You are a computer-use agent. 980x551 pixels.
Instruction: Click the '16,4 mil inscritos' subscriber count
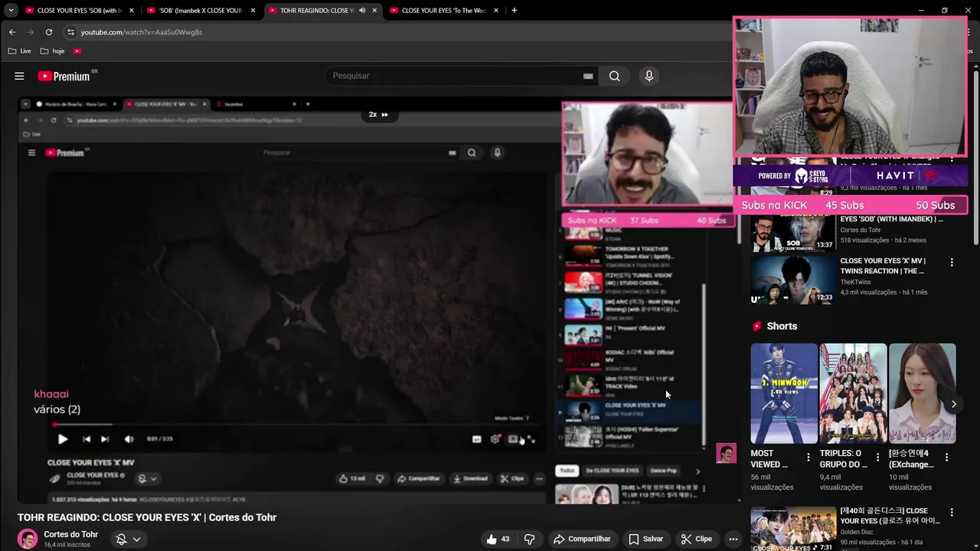coord(67,545)
